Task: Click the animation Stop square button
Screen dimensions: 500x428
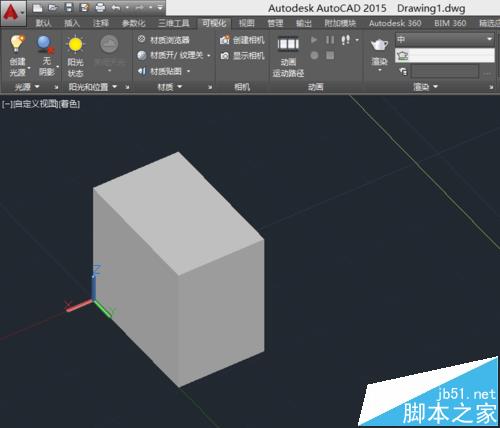Action: pos(330,55)
